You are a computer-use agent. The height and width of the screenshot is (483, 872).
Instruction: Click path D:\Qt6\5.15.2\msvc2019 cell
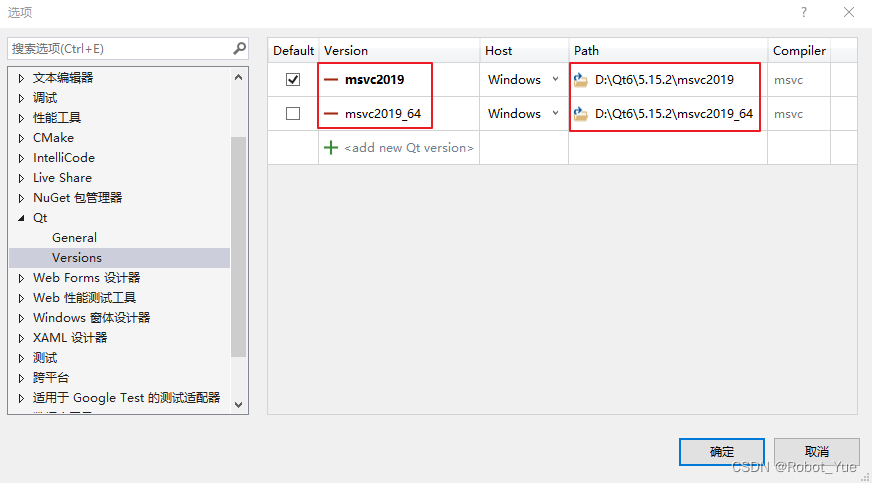[664, 79]
